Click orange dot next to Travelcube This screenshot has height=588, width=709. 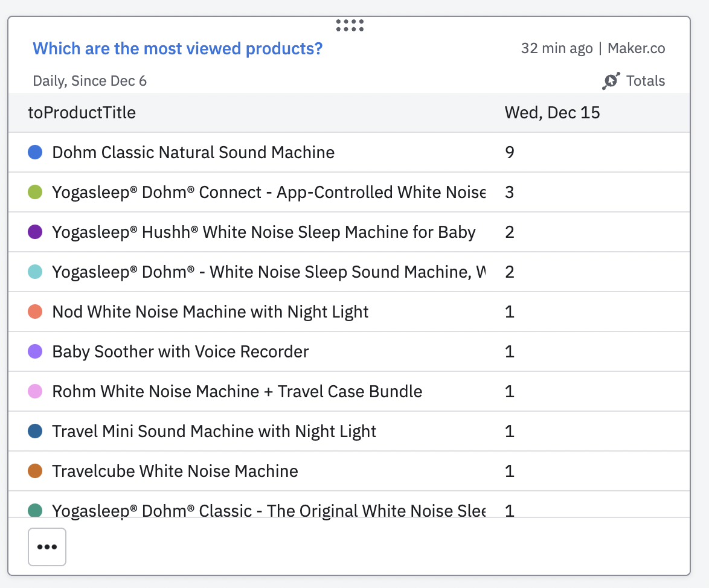point(35,471)
